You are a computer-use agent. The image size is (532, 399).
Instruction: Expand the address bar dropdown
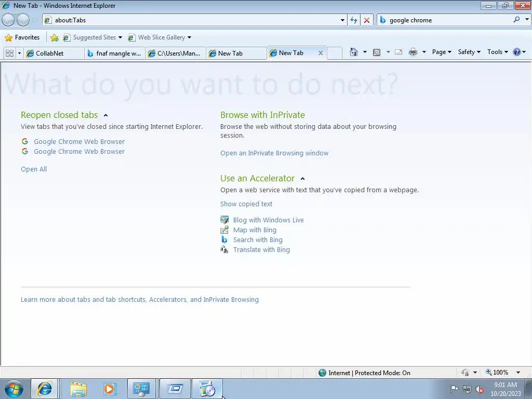342,20
